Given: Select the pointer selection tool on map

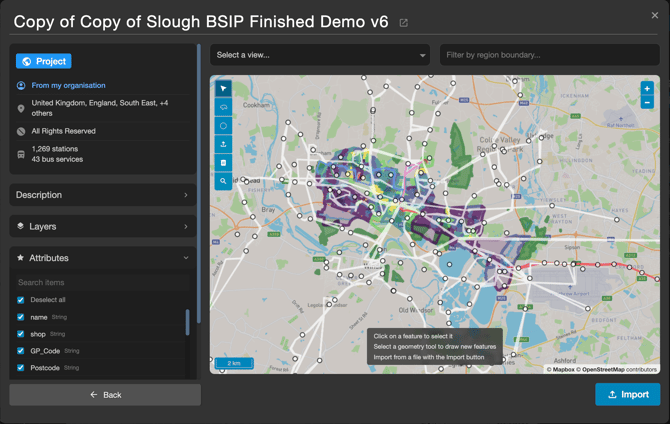Looking at the screenshot, I should [x=223, y=88].
